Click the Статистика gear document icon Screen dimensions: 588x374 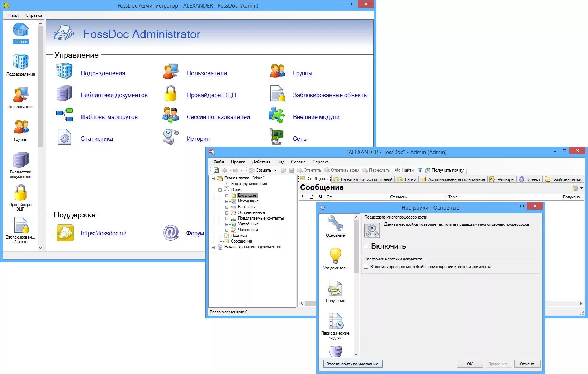coord(65,138)
